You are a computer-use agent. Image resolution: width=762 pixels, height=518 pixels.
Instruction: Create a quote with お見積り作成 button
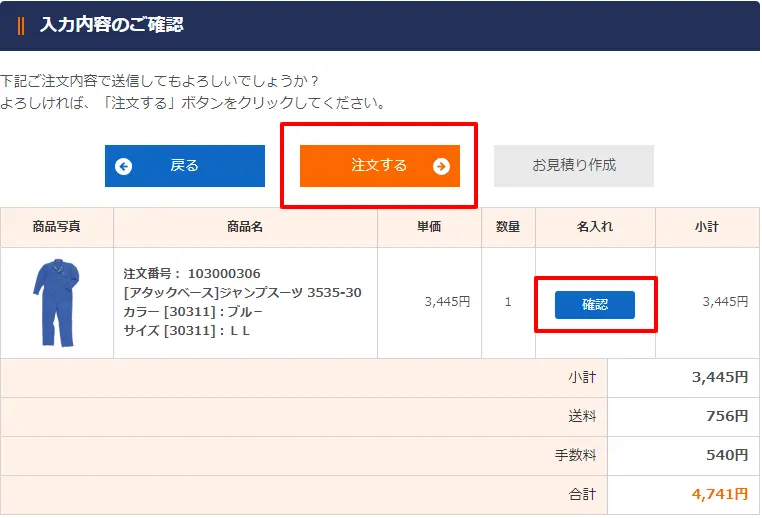[573, 165]
